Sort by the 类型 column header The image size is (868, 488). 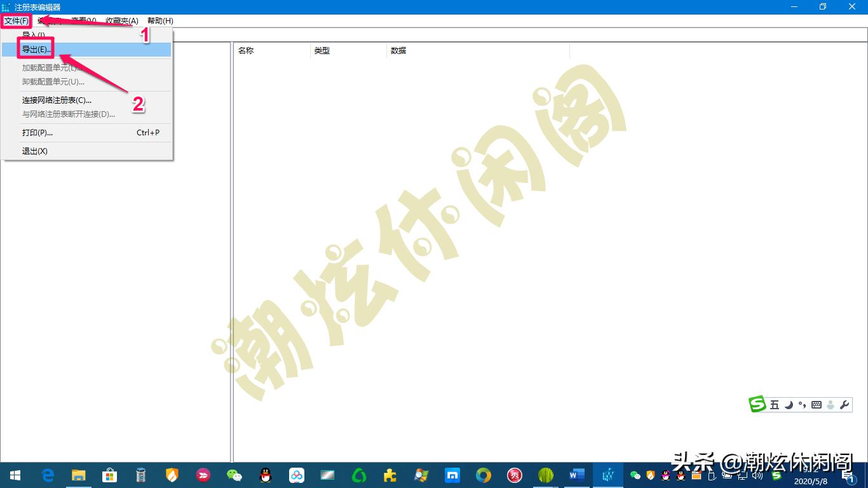323,50
